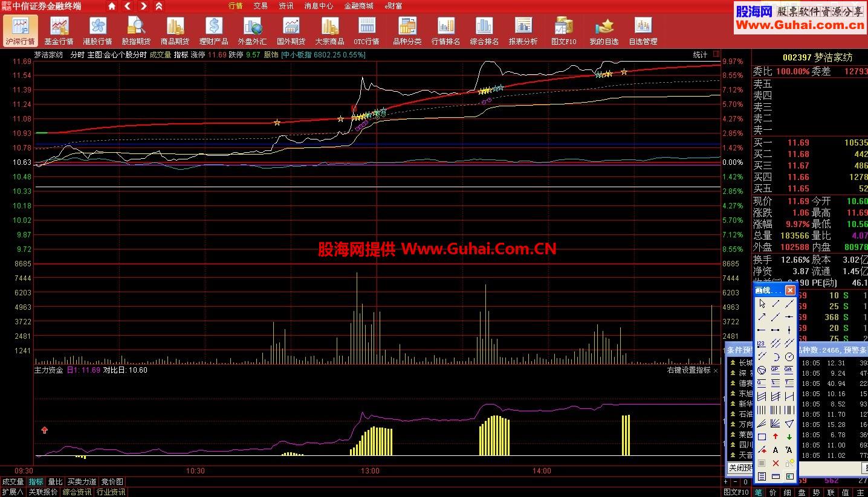Select the rectangle tool in 画线 palette

coord(762,437)
